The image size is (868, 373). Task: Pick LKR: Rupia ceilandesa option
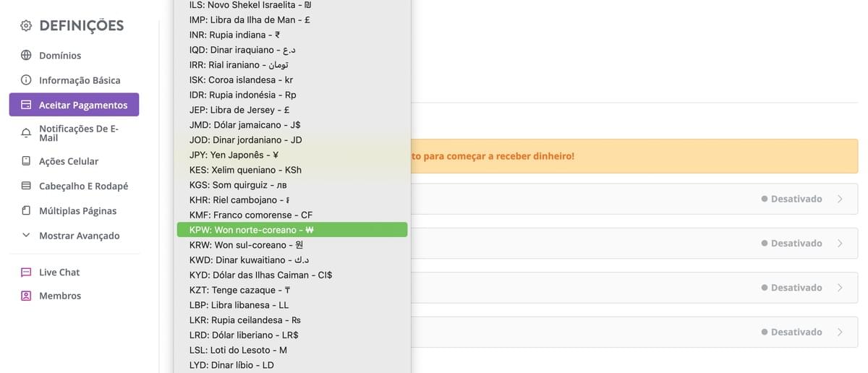tap(292, 320)
